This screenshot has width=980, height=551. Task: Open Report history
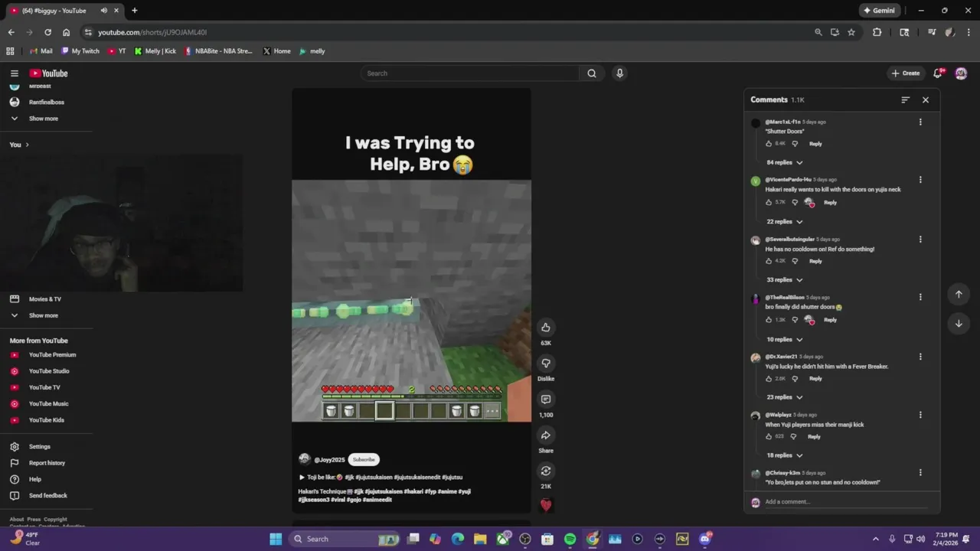click(x=46, y=463)
